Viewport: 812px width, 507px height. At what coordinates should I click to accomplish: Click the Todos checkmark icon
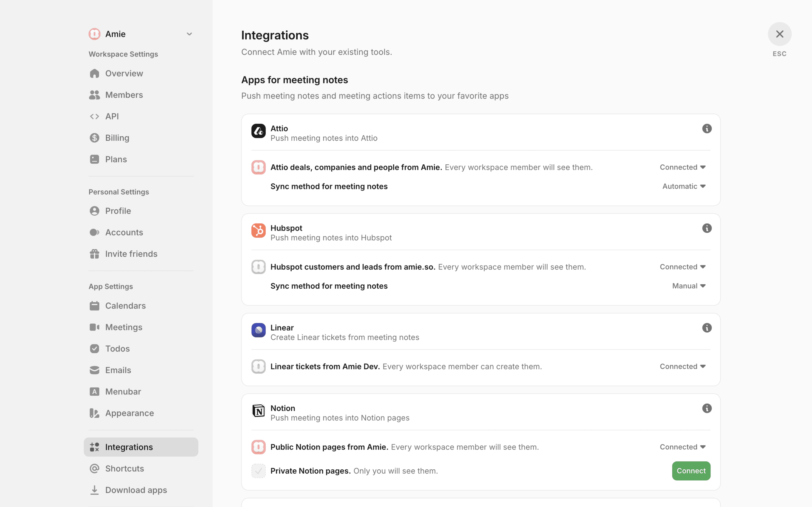tap(94, 348)
